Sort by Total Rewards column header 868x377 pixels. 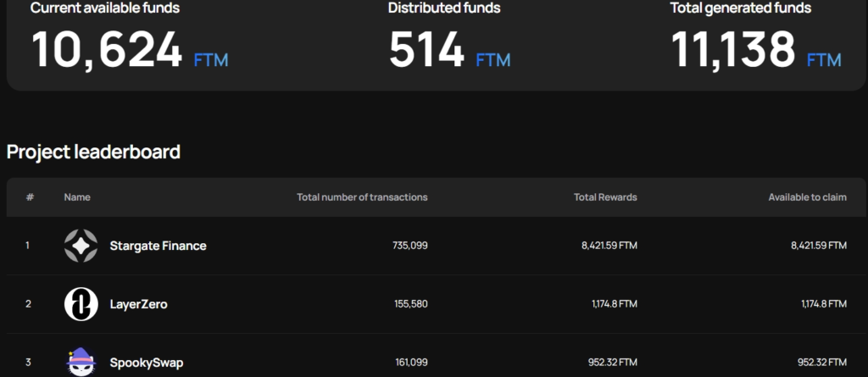(x=605, y=197)
